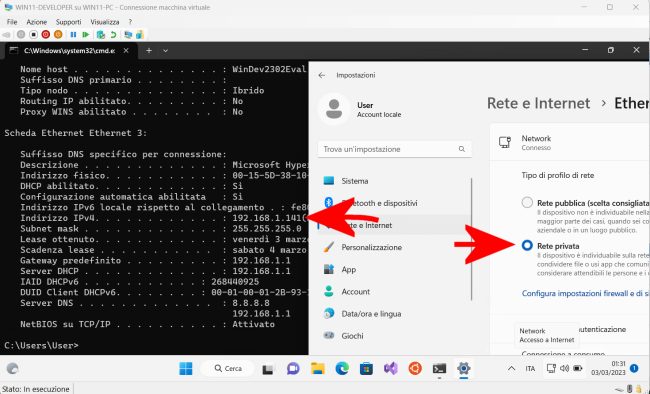Open the notification badge in the tray
The image size is (650, 394).
click(x=634, y=368)
